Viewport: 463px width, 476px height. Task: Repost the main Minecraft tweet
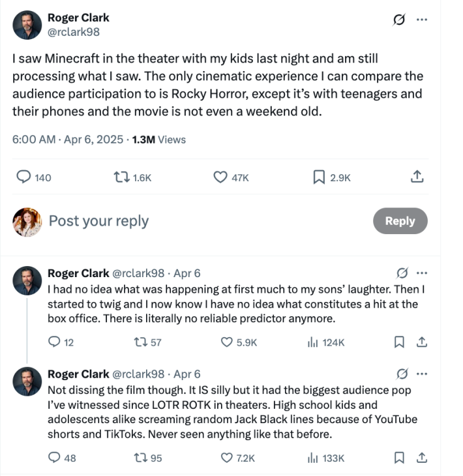(x=121, y=177)
